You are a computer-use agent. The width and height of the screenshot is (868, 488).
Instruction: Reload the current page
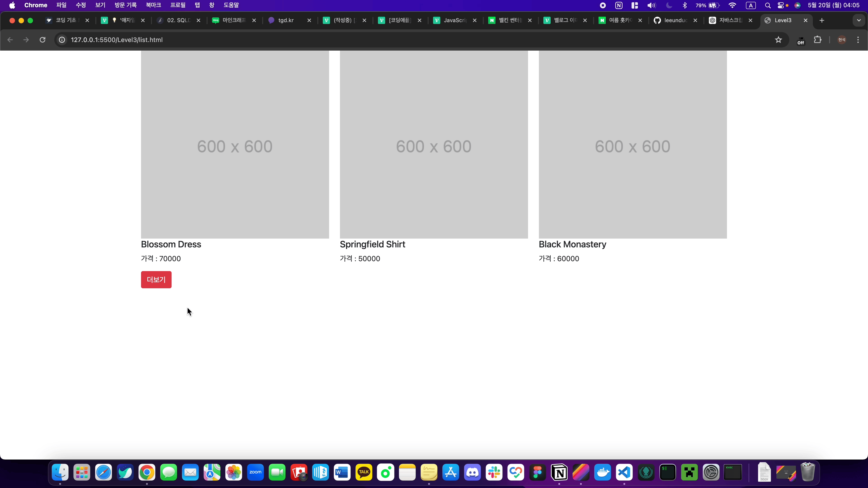point(42,40)
